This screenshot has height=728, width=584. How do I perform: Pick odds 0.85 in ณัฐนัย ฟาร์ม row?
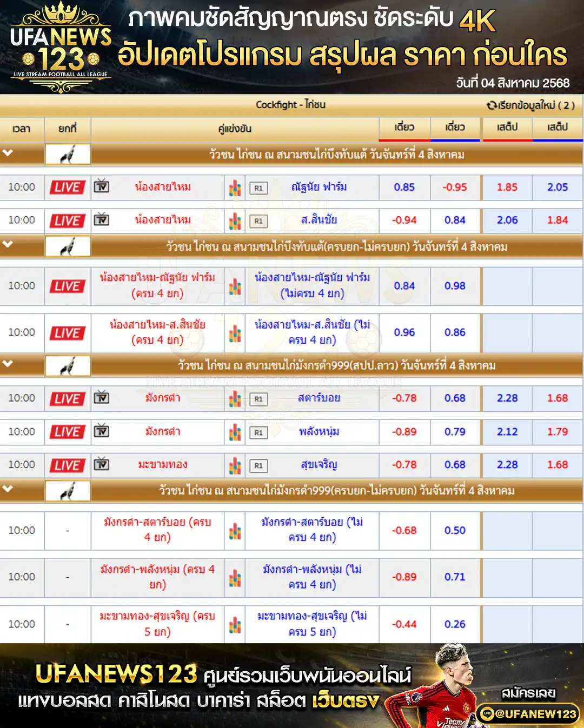pos(404,187)
